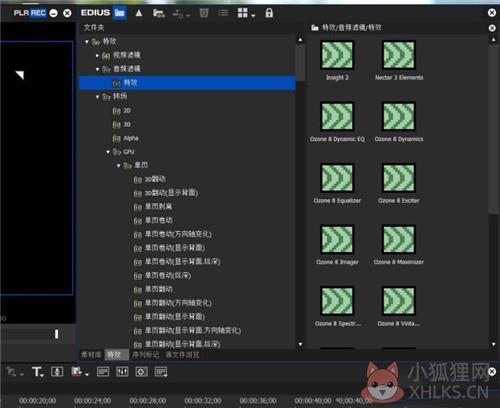Select the 3D翻动 tree row
This screenshot has width=500, height=408.
tap(149, 179)
